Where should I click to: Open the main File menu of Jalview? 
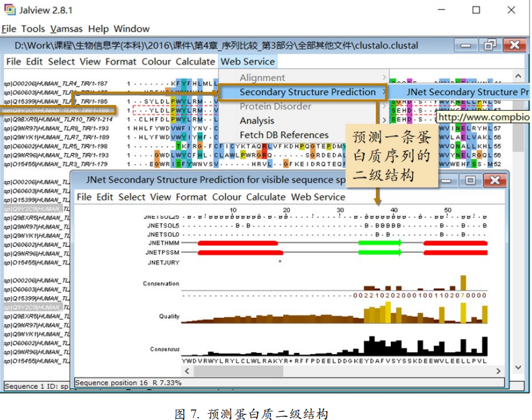coord(9,29)
